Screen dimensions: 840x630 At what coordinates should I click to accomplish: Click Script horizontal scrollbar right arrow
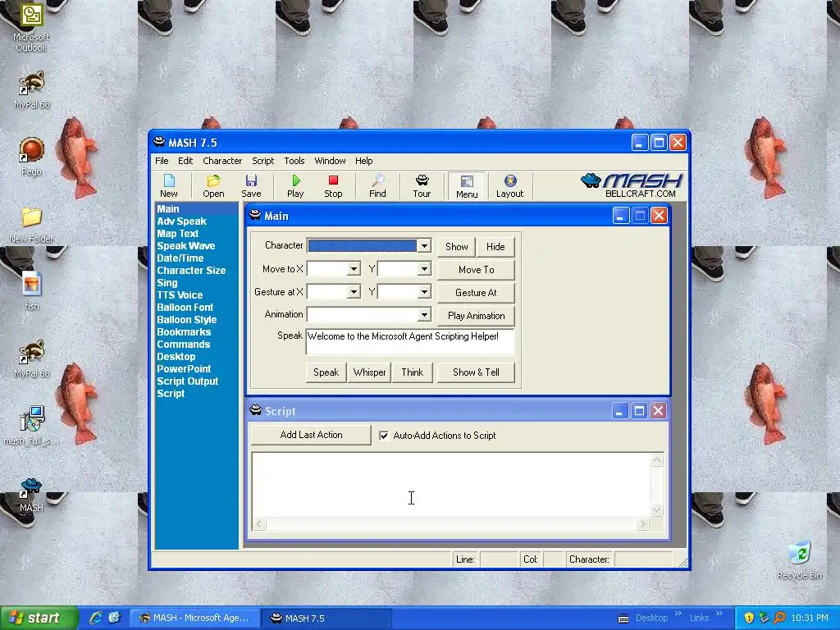[x=642, y=524]
